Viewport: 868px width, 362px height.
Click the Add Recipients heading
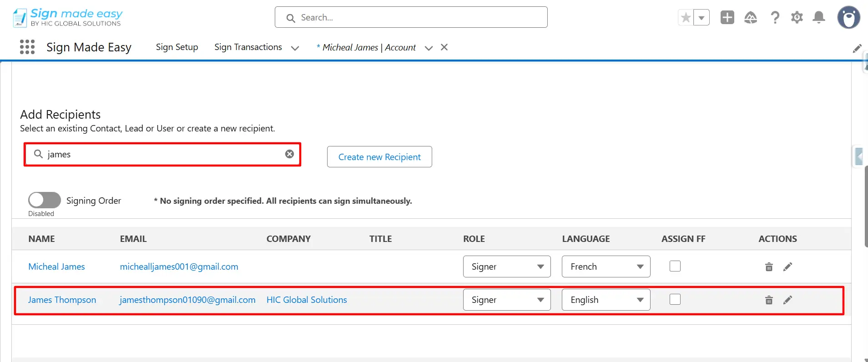point(61,114)
